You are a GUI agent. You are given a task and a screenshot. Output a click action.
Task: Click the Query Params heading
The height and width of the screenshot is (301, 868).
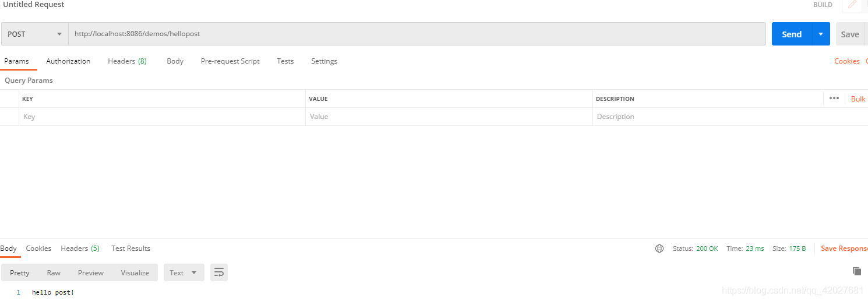[x=29, y=80]
